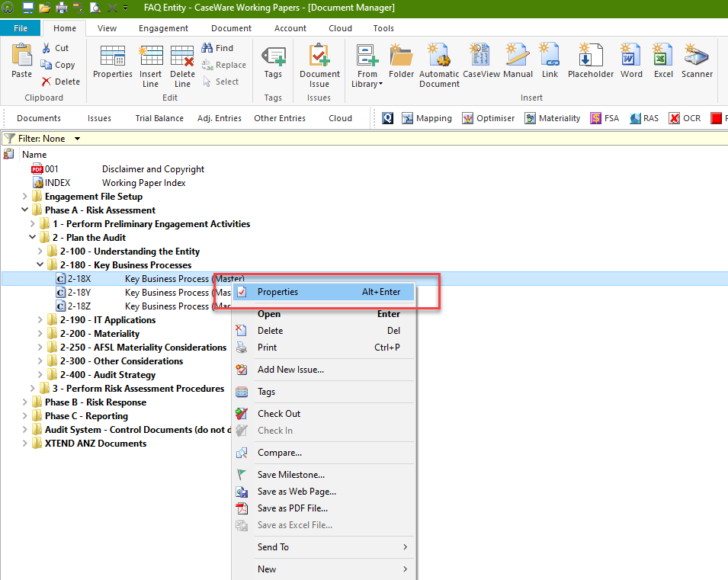Collapse 2-180 - Key Business Processes
The image size is (728, 580).
pyautogui.click(x=40, y=264)
